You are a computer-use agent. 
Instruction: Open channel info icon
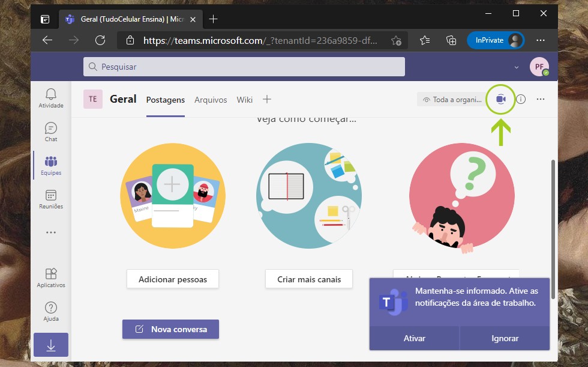[x=521, y=99]
